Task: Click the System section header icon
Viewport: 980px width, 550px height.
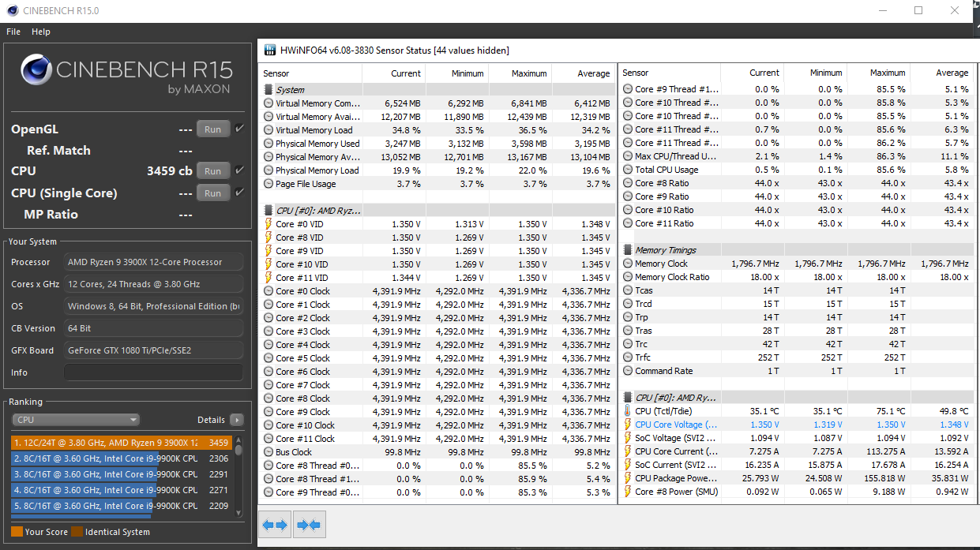Action: pyautogui.click(x=268, y=90)
